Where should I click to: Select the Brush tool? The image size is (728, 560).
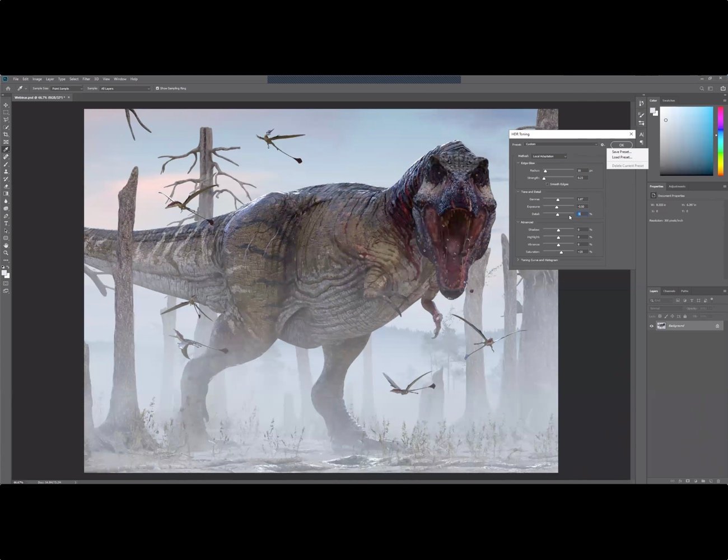pos(6,164)
